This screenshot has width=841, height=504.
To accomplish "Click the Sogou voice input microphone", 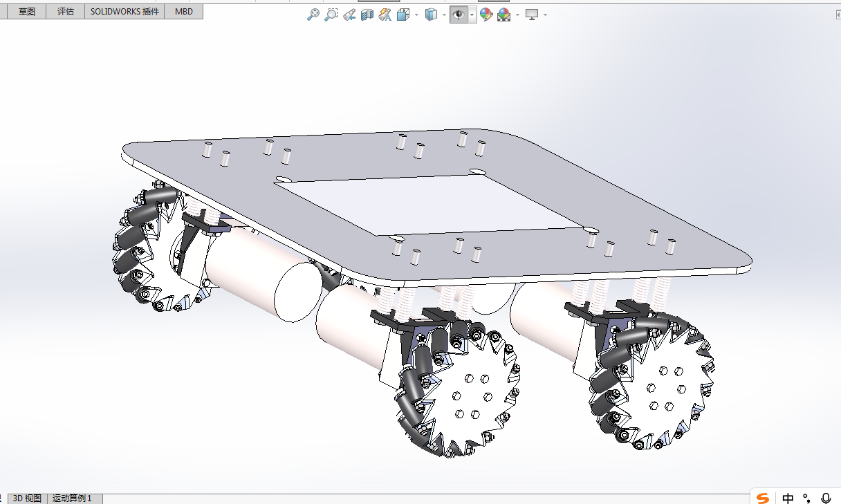I will 826,498.
